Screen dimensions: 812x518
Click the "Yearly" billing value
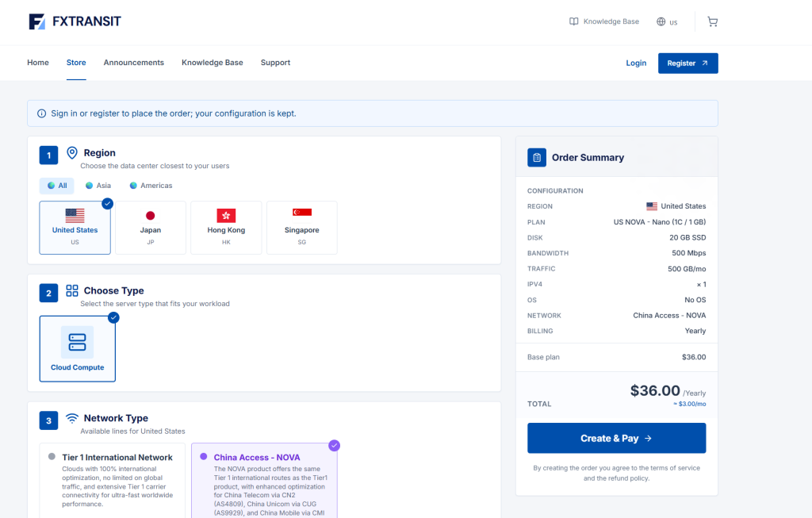click(695, 331)
